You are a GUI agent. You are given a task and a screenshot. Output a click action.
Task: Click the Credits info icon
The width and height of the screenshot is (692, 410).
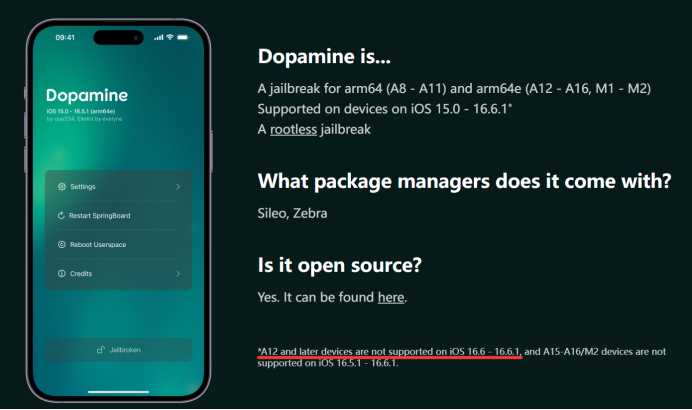click(x=62, y=273)
